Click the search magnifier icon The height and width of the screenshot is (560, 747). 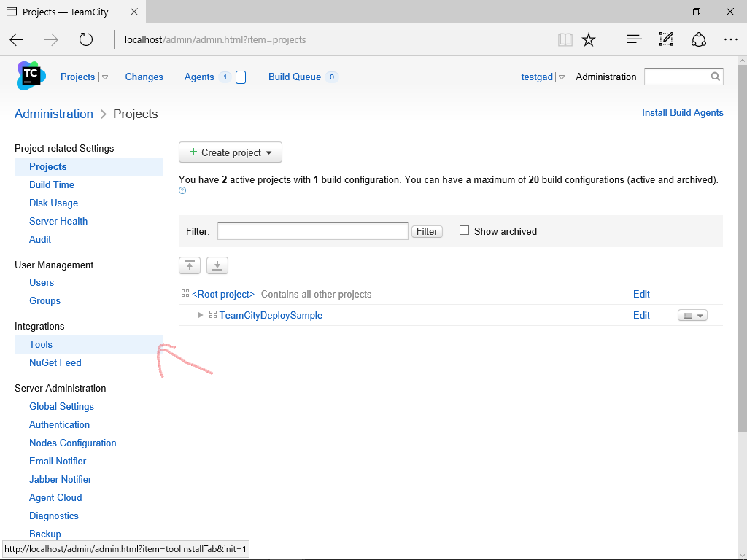tap(715, 77)
